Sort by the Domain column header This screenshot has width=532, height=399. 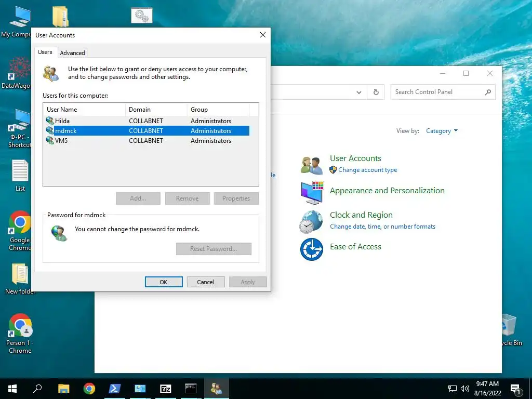(x=156, y=110)
